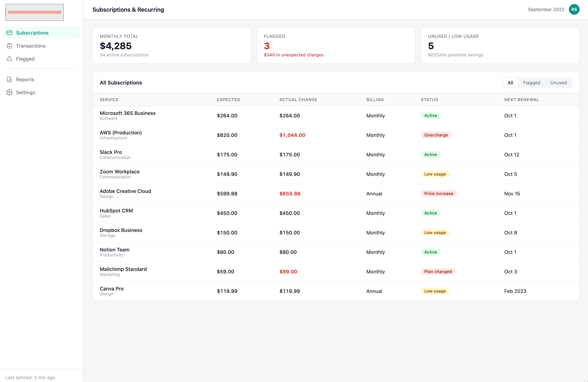Open the Microsoft 365 Business subscription row

(336, 115)
